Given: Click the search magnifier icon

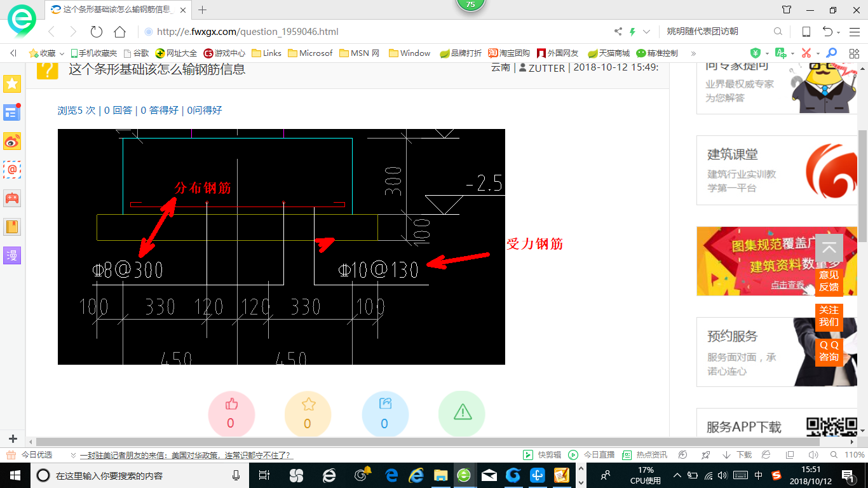Looking at the screenshot, I should point(778,32).
